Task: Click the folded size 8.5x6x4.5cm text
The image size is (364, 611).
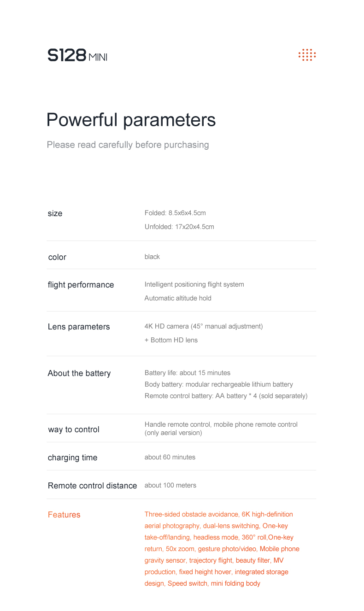Action: [x=175, y=213]
